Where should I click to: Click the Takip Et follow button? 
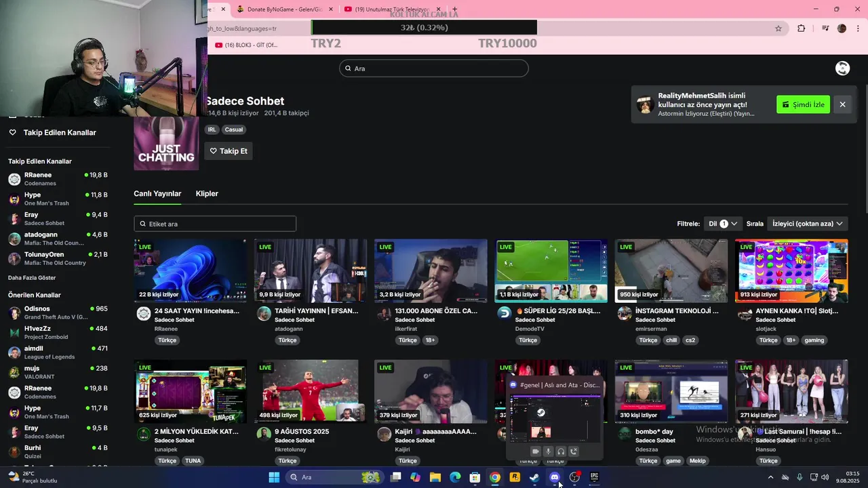point(229,151)
